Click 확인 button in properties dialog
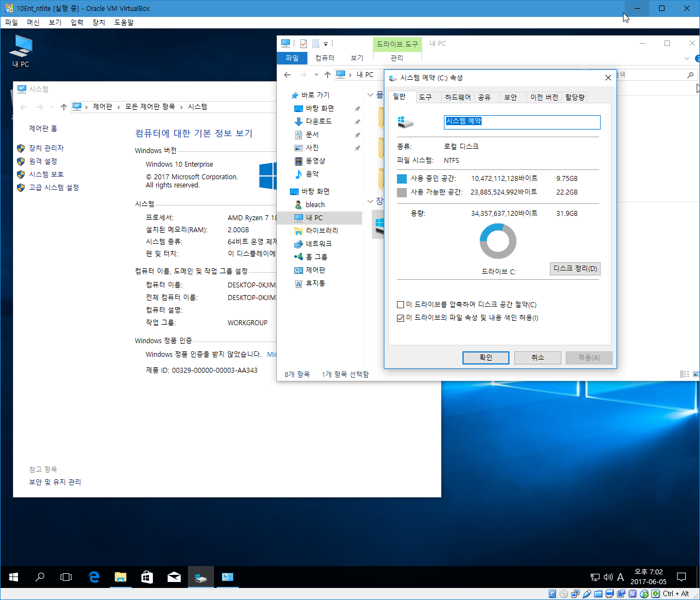Screen dimensions: 700x600 coord(486,357)
